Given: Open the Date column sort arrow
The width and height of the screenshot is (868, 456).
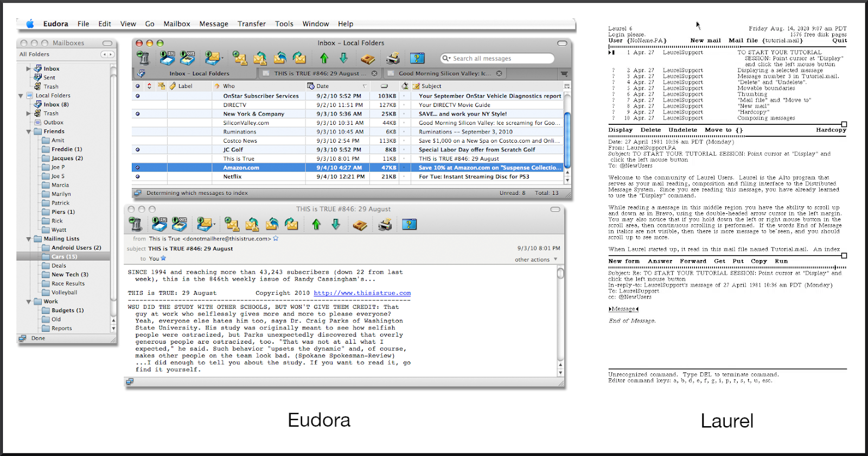Looking at the screenshot, I should [x=365, y=86].
